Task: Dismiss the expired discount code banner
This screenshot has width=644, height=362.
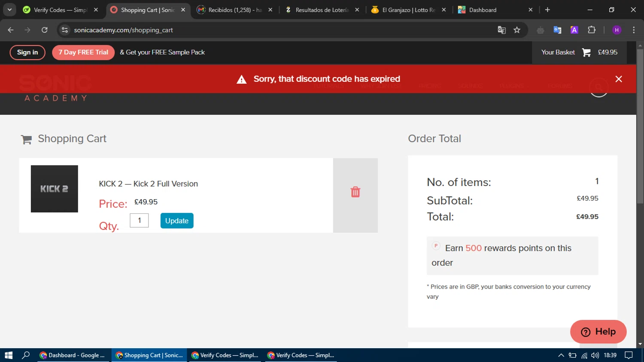Action: click(x=619, y=79)
